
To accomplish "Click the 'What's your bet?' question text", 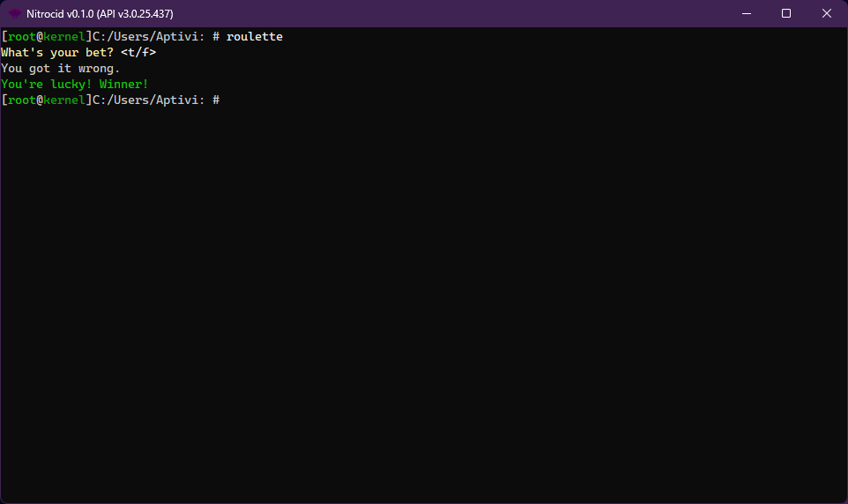I will [x=57, y=53].
